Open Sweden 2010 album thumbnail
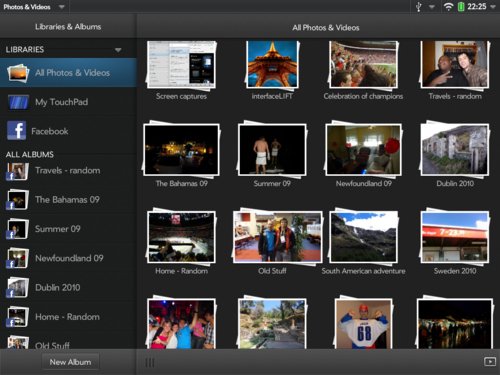The height and width of the screenshot is (375, 500). [455, 237]
